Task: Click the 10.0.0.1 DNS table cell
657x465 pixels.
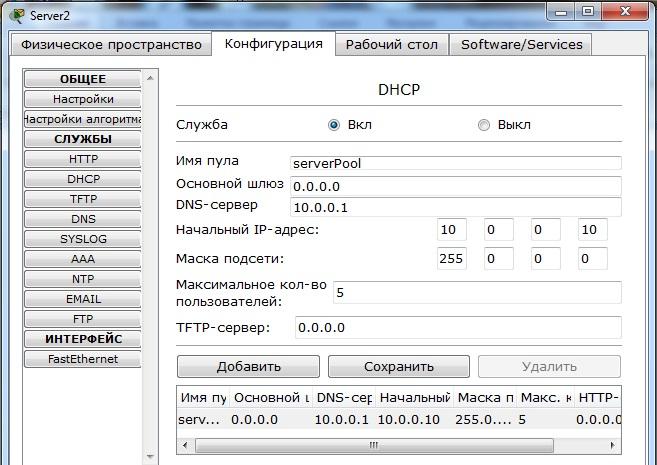Action: [x=344, y=419]
